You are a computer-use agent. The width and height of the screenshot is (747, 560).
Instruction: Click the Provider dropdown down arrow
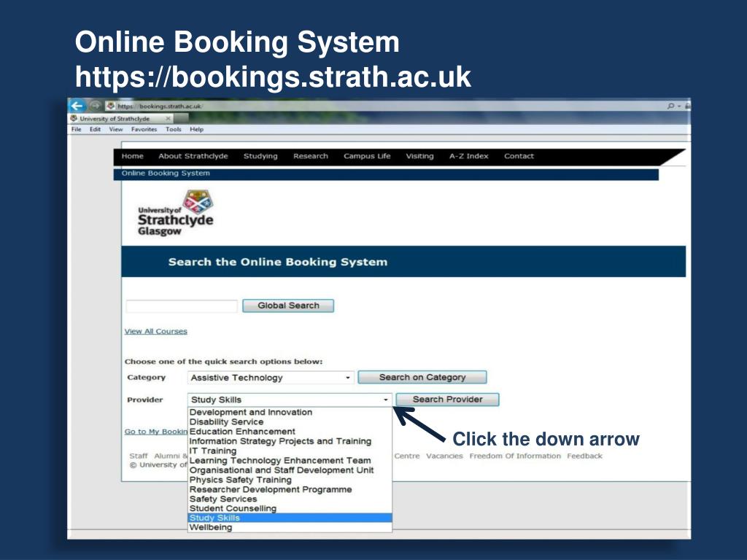pos(385,400)
